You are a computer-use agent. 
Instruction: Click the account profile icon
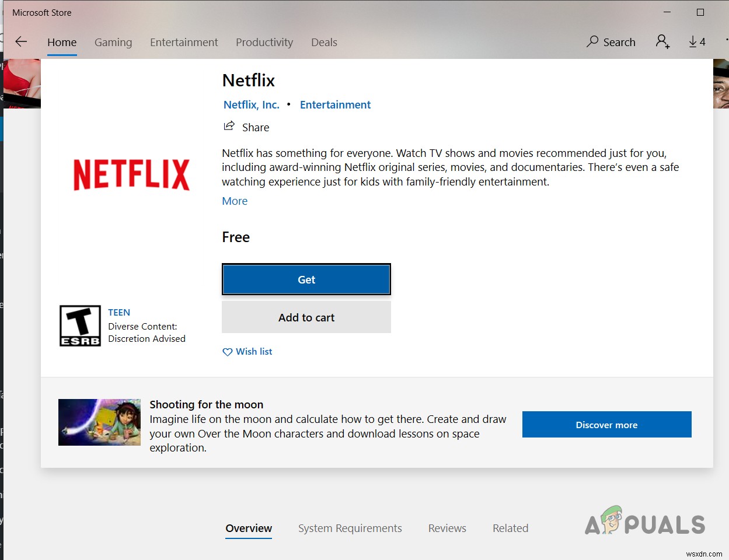pyautogui.click(x=662, y=41)
